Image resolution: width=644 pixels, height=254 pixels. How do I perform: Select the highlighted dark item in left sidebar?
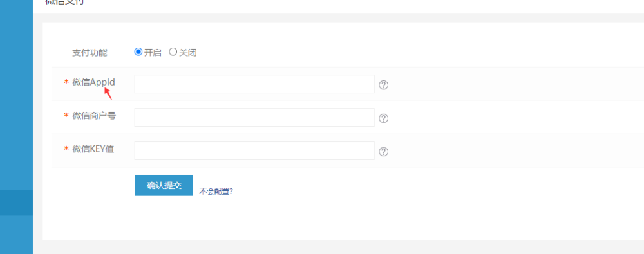tap(17, 203)
